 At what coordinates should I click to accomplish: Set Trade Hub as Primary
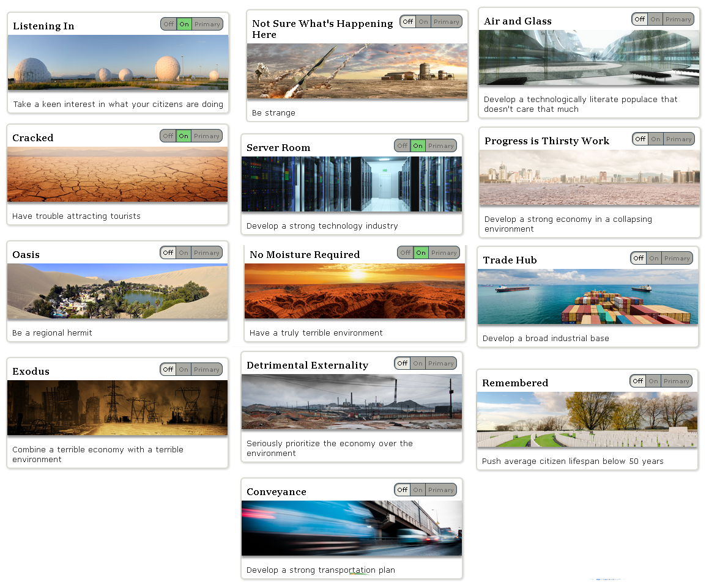(677, 258)
